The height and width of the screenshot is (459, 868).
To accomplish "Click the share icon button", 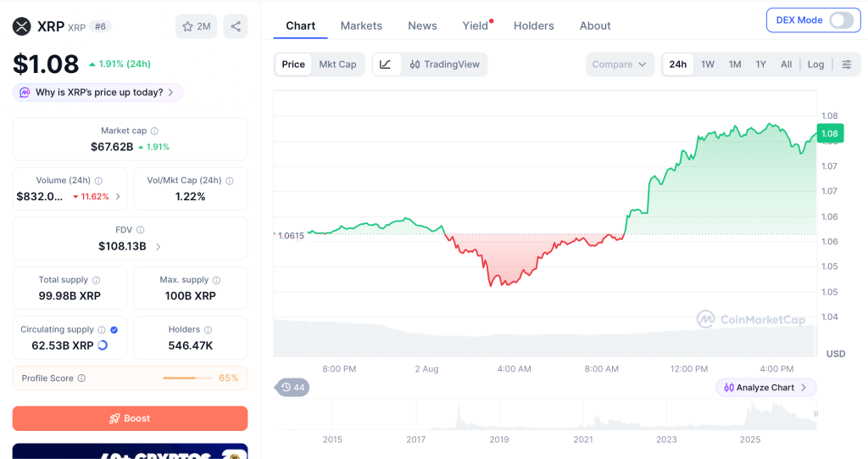I will [x=236, y=26].
